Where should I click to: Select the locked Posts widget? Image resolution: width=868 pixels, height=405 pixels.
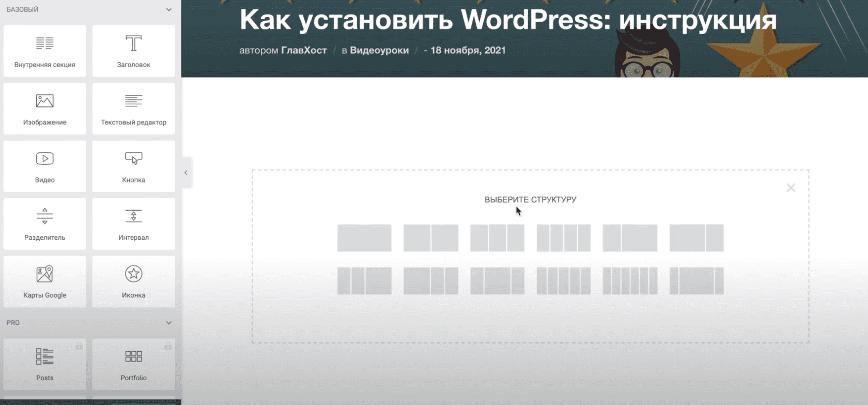(x=45, y=364)
